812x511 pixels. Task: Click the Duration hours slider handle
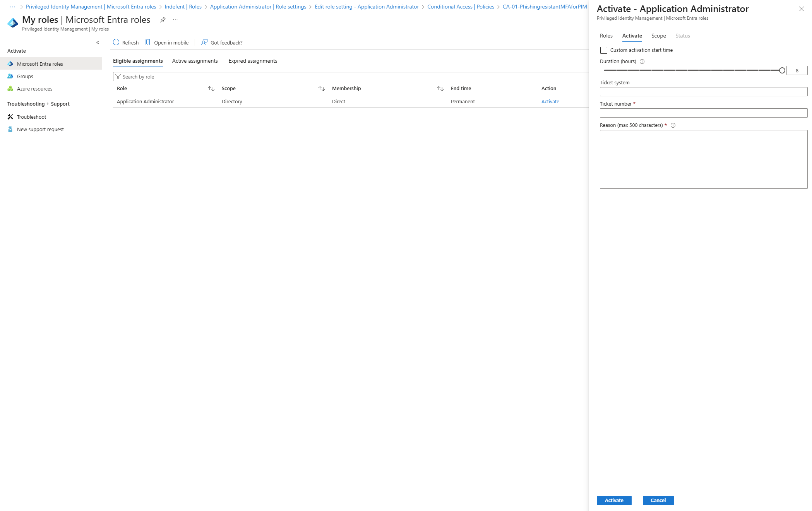point(782,70)
